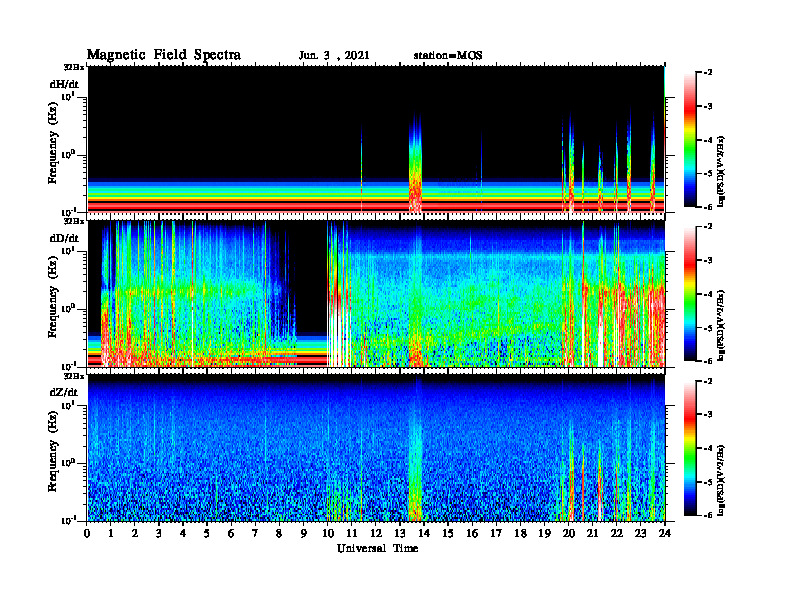The image size is (792, 612).
Task: Click the log PSD unit label beside dZ/dt scale
Action: pyautogui.click(x=721, y=480)
